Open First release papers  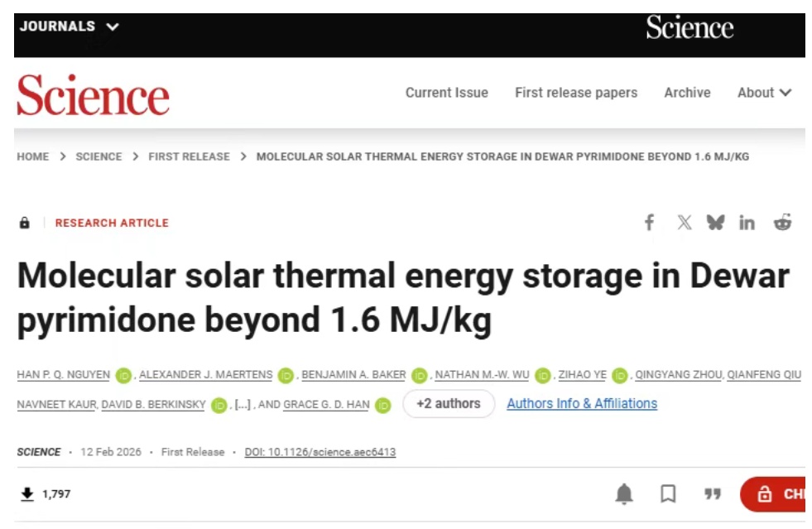click(x=576, y=93)
